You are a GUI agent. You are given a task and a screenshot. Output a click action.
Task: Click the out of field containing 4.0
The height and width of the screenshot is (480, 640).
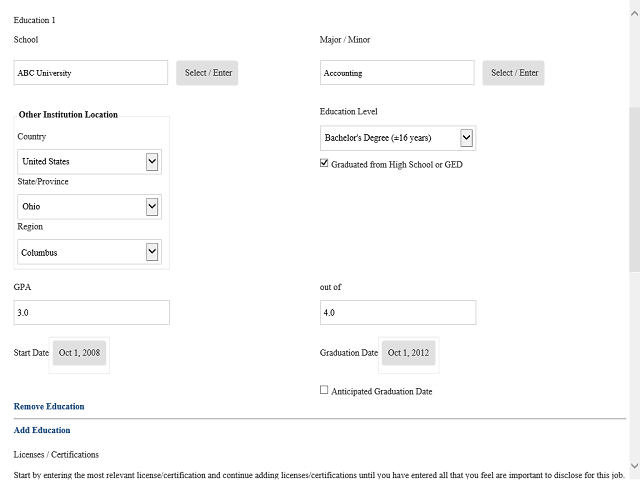[398, 313]
